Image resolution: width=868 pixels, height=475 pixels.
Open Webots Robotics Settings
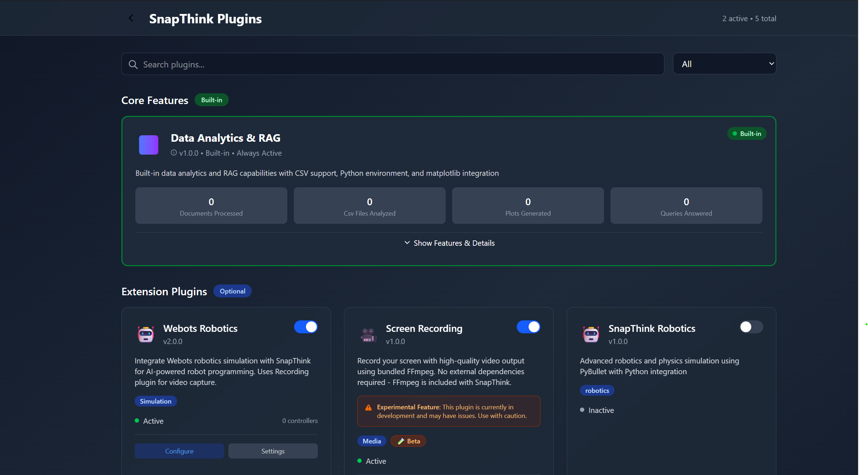(273, 451)
